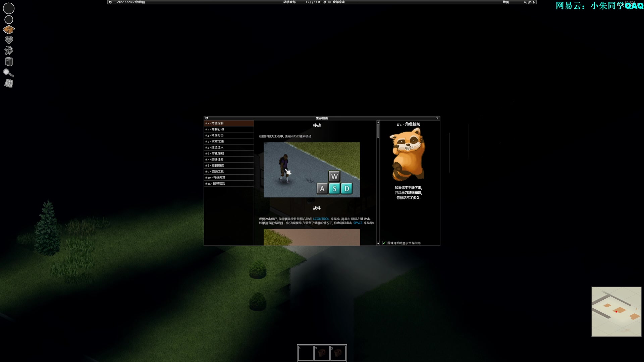Select hotbar slot 2
This screenshot has height=362, width=644.
322,353
